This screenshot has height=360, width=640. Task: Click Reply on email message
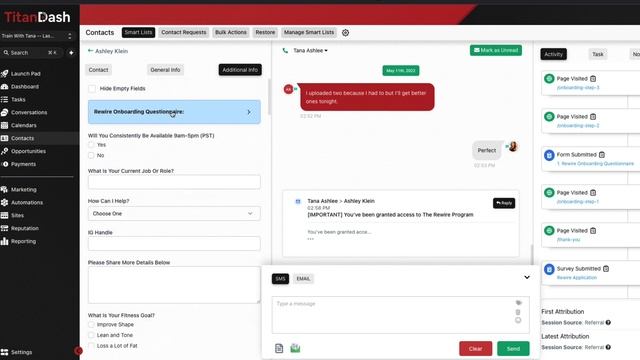(x=504, y=203)
